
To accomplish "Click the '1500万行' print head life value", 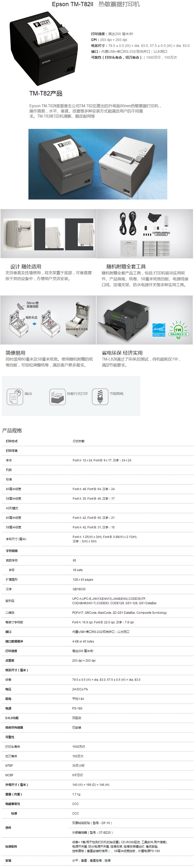I will [79, 746].
